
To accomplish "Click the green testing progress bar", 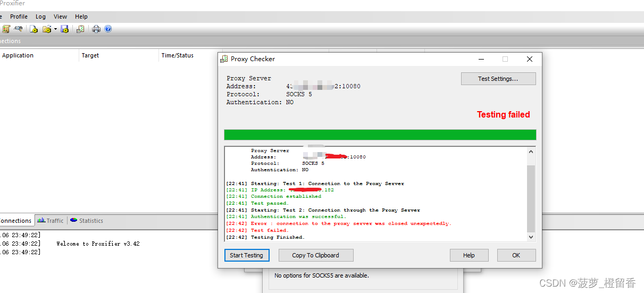I will click(x=380, y=135).
